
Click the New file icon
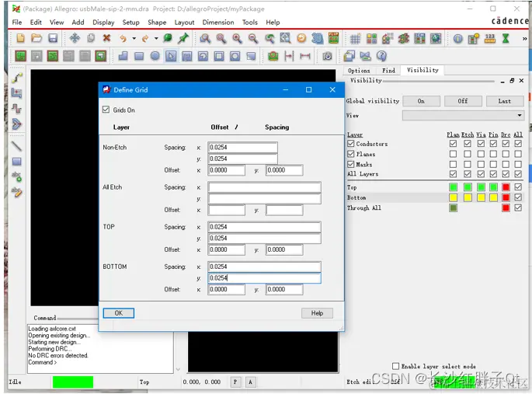pyautogui.click(x=20, y=38)
